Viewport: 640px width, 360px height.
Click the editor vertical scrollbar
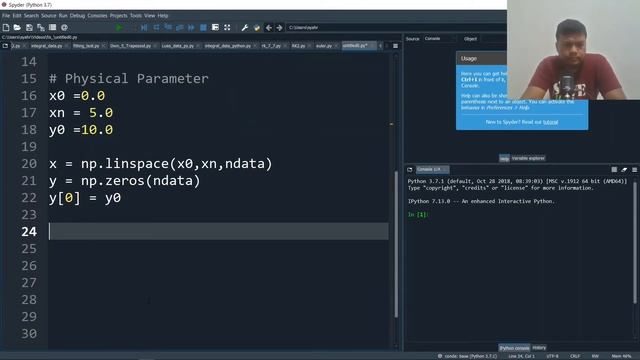pos(396,243)
